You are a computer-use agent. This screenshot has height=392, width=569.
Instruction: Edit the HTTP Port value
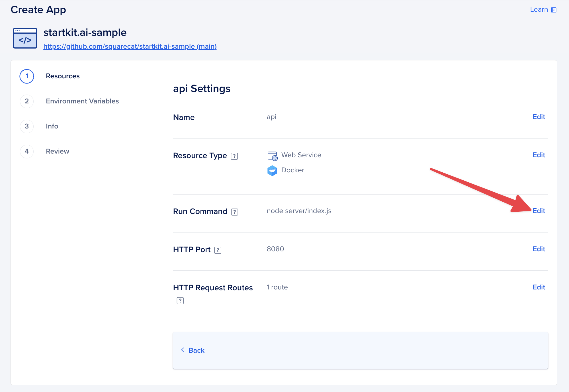pos(539,249)
